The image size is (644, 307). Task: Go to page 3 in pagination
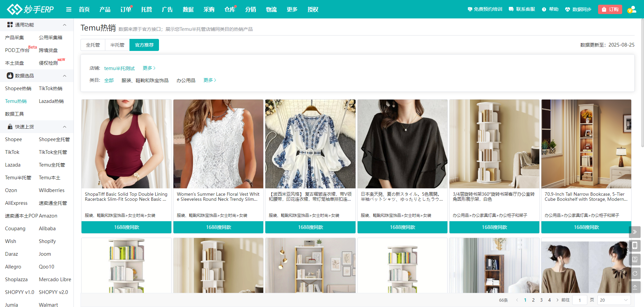click(541, 300)
